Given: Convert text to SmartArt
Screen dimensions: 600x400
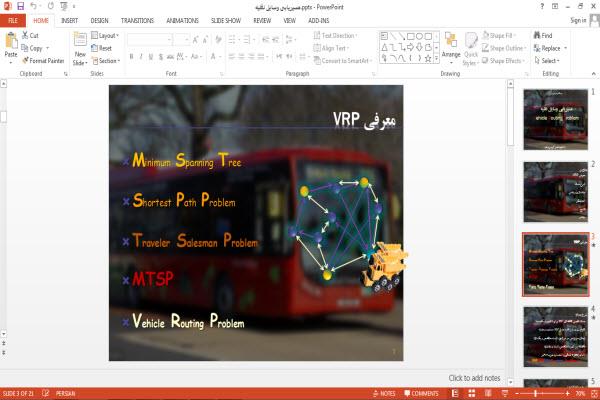Looking at the screenshot, I should 342,60.
